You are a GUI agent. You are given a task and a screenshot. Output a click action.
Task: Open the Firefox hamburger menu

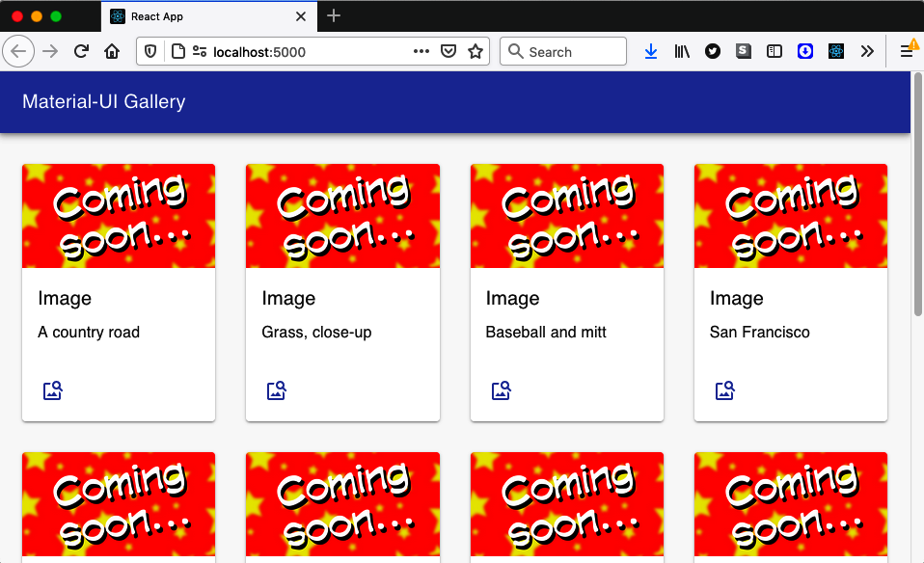point(907,52)
